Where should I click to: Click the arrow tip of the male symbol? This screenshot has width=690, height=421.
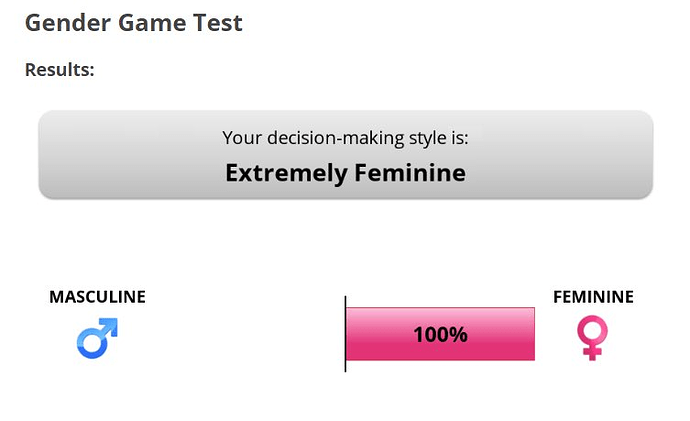(111, 324)
